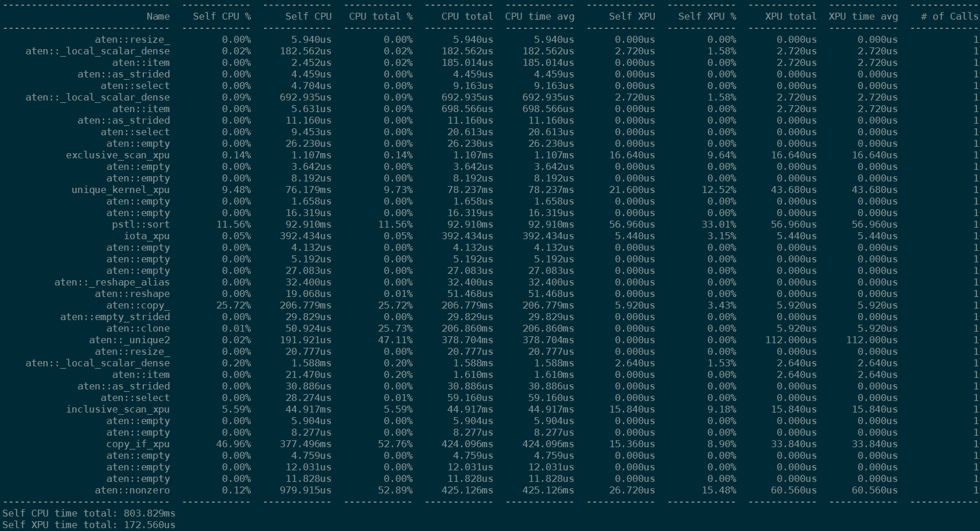The width and height of the screenshot is (980, 531).
Task: Select the unique_kernel_xpu row name
Action: pyautogui.click(x=121, y=190)
